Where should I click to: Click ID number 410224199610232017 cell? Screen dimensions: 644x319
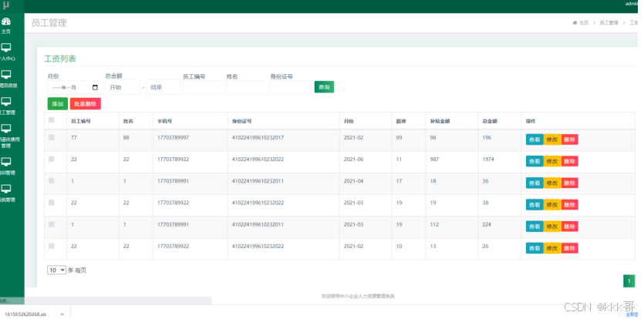[x=258, y=137]
